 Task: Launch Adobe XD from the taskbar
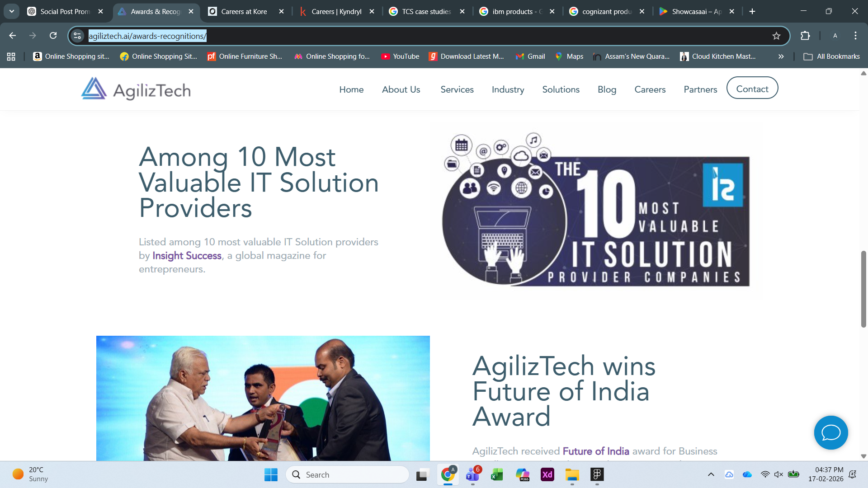547,474
